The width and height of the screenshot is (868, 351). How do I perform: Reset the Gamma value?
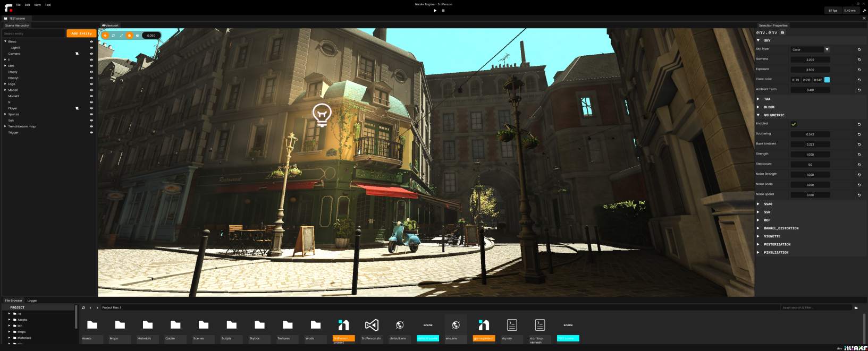click(859, 59)
